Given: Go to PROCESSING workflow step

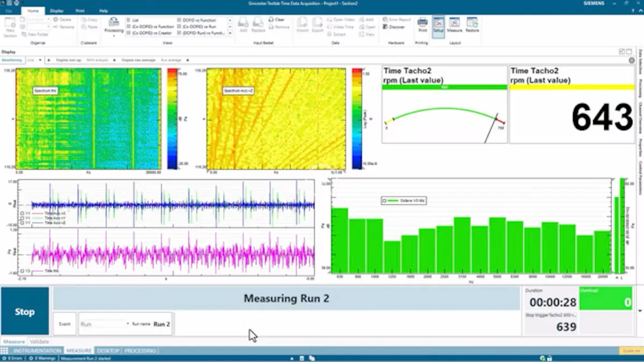Looking at the screenshot, I should click(140, 351).
